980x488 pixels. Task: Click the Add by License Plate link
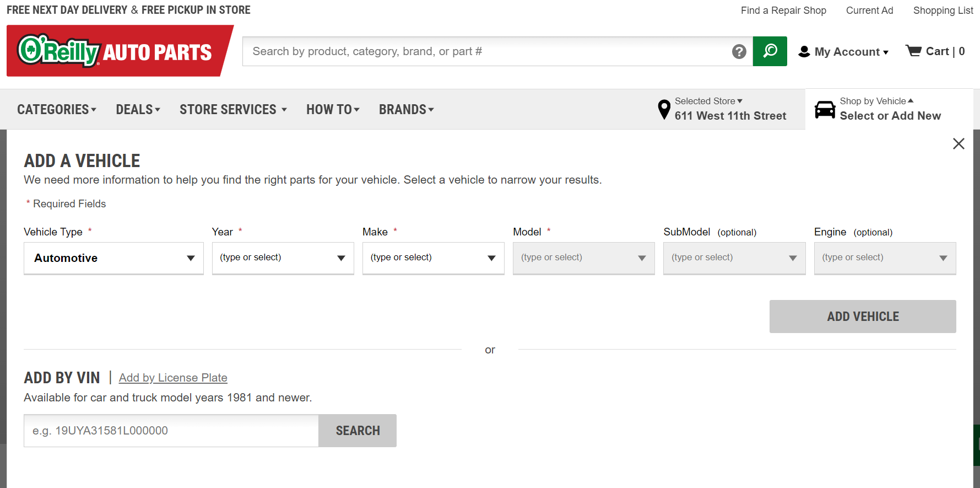pos(173,378)
